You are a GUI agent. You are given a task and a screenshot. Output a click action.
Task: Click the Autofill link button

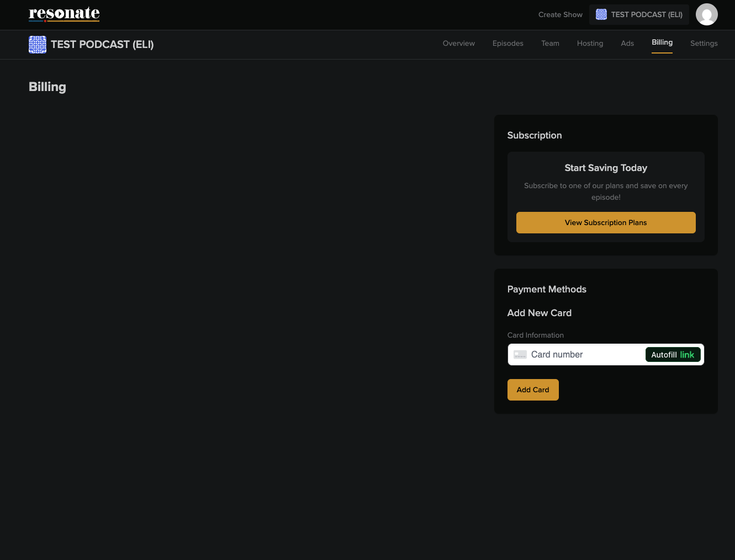tap(673, 355)
